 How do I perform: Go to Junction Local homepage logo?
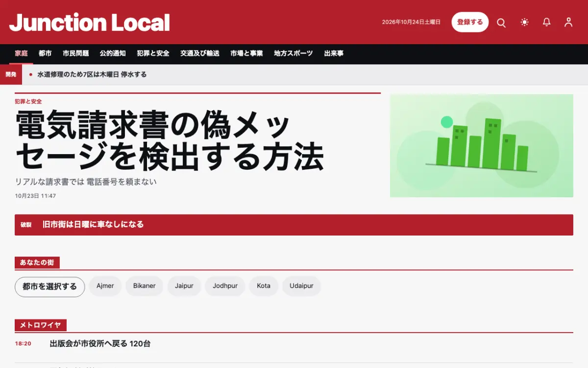coord(90,23)
